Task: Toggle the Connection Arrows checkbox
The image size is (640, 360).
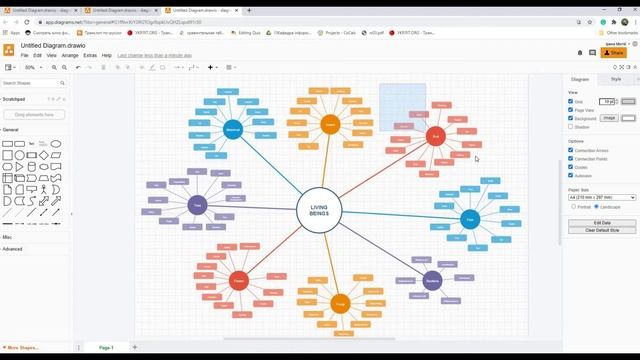Action: (x=571, y=150)
